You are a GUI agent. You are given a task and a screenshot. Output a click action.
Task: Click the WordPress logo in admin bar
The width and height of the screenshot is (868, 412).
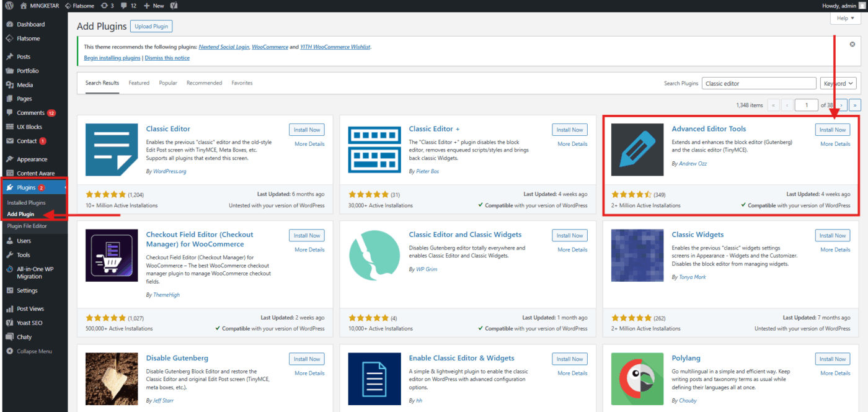[x=9, y=6]
